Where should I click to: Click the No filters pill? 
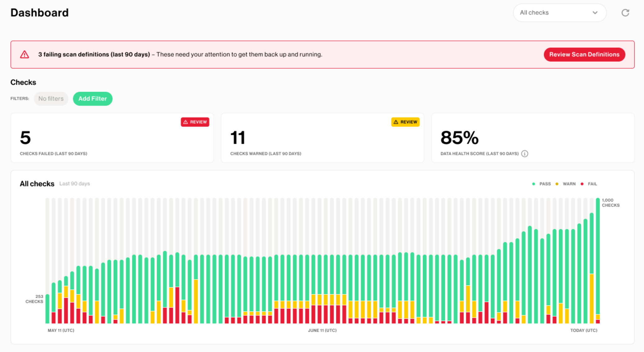pos(51,99)
